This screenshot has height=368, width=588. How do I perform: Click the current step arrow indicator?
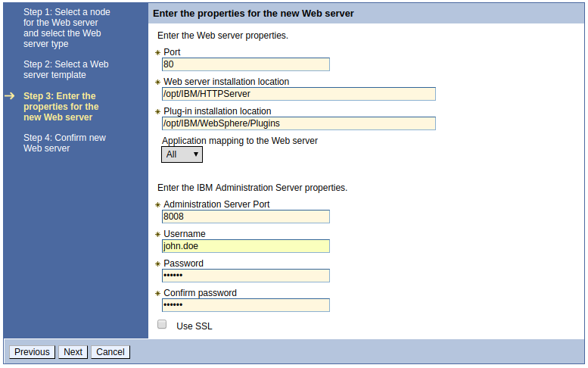[9, 96]
